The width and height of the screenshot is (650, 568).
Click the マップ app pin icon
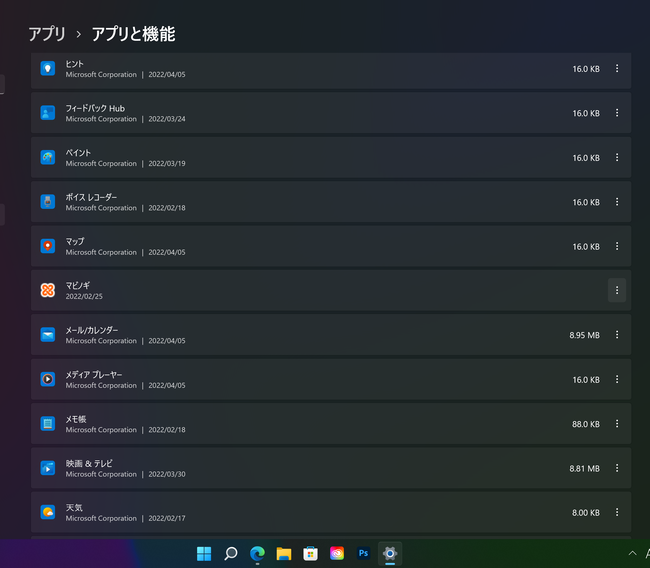[48, 246]
